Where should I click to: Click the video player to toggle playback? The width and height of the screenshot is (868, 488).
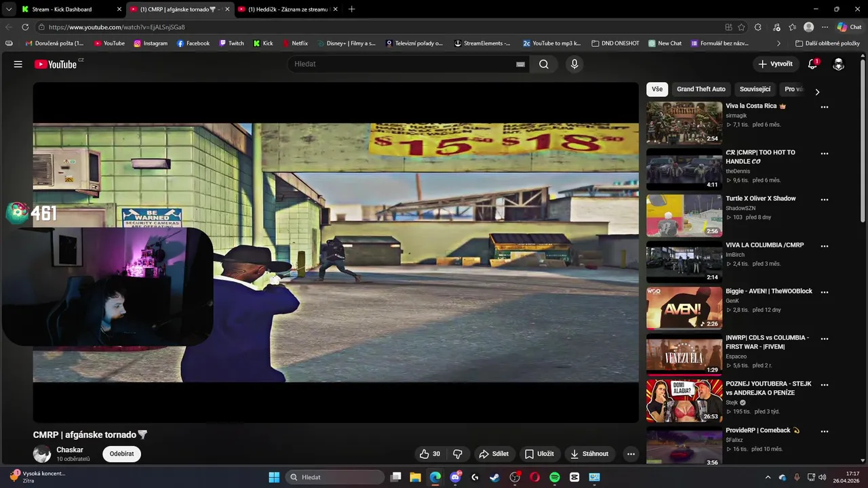336,252
